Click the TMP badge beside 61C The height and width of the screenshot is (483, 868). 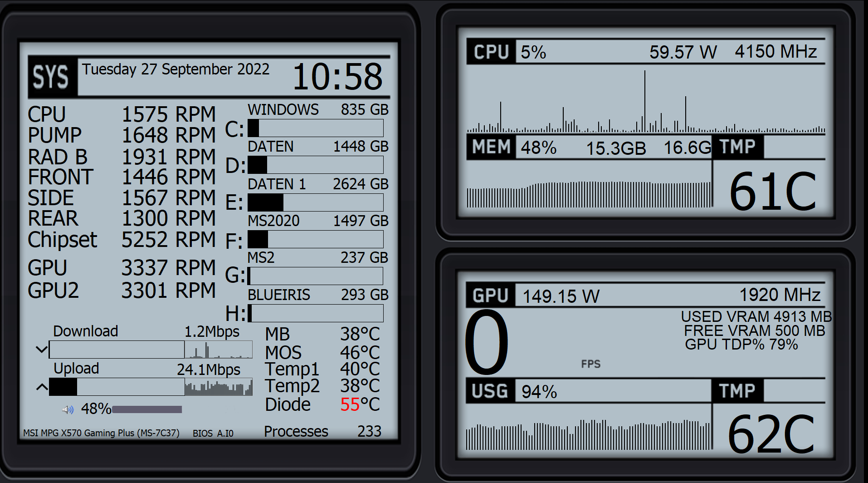pyautogui.click(x=737, y=147)
